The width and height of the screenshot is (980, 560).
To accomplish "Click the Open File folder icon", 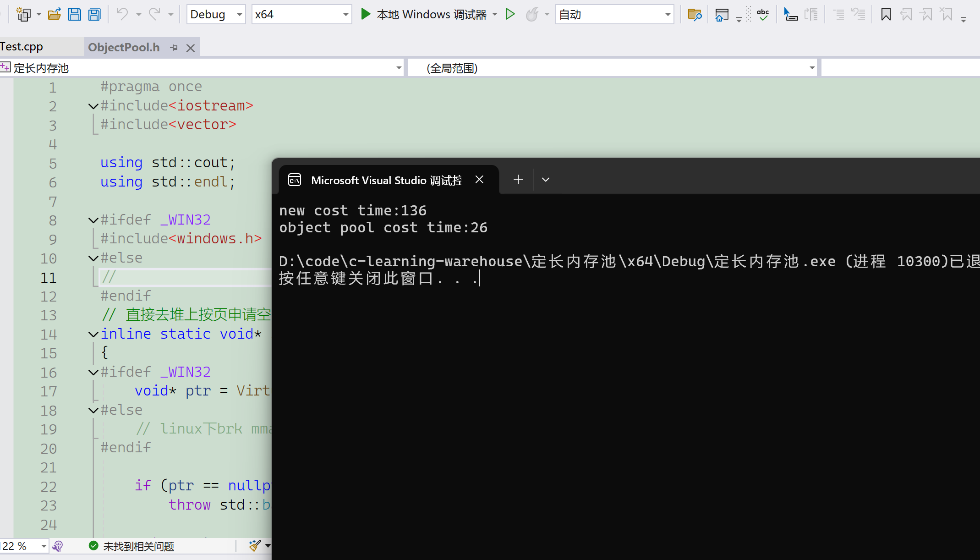I will (x=54, y=15).
